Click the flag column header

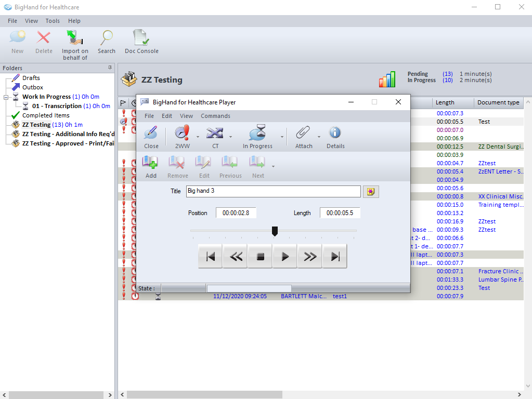coord(123,102)
